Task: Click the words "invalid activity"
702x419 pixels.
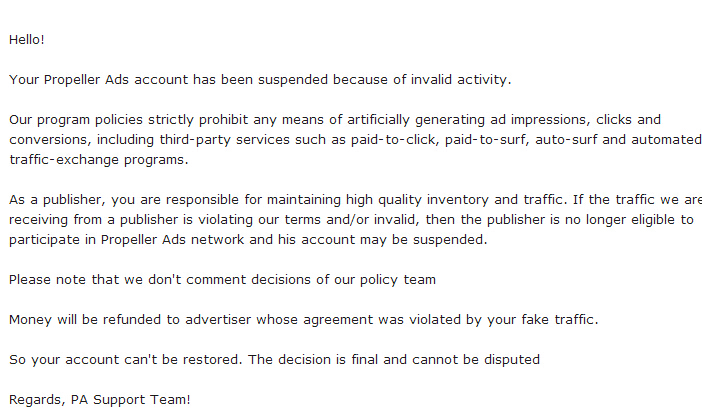Action: (x=461, y=80)
